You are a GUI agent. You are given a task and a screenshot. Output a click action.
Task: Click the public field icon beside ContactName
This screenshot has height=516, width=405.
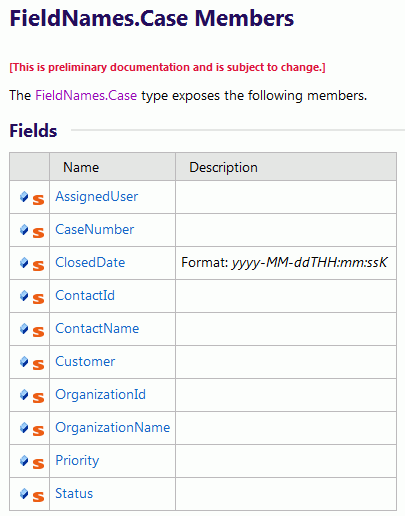point(24,329)
